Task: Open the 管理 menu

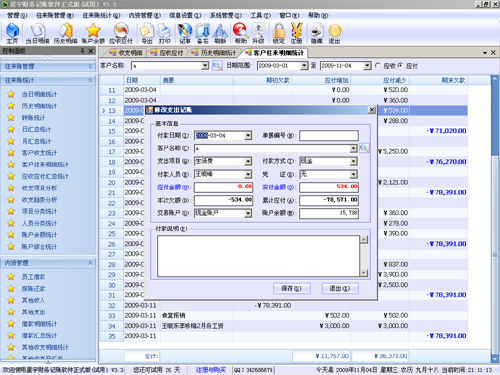Action: coord(17,15)
